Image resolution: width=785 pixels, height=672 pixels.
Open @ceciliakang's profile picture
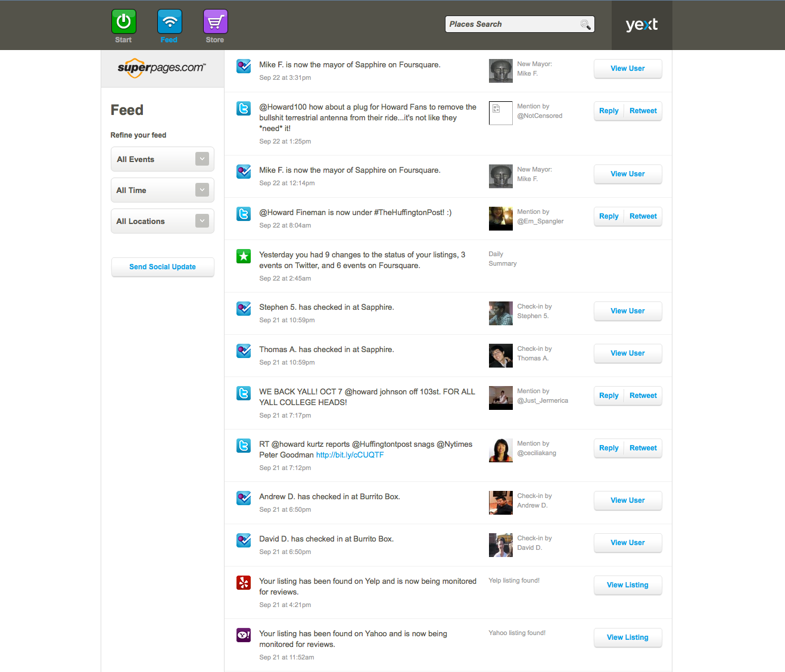coord(501,450)
